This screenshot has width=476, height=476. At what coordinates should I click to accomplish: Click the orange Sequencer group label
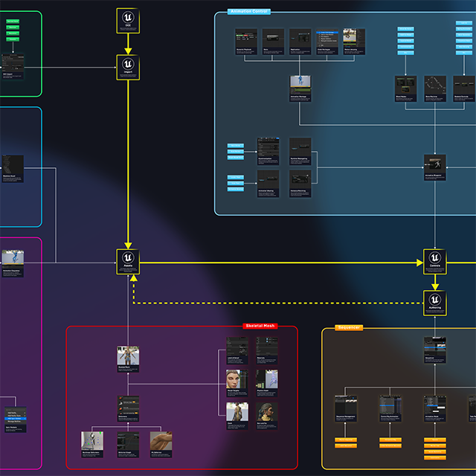point(349,327)
